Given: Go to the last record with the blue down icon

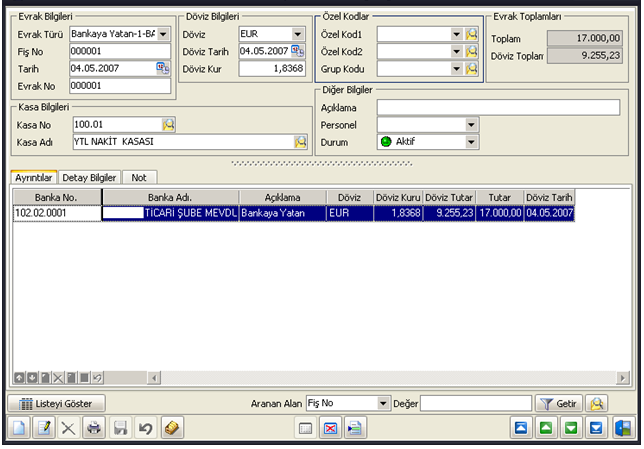Looking at the screenshot, I should [596, 428].
